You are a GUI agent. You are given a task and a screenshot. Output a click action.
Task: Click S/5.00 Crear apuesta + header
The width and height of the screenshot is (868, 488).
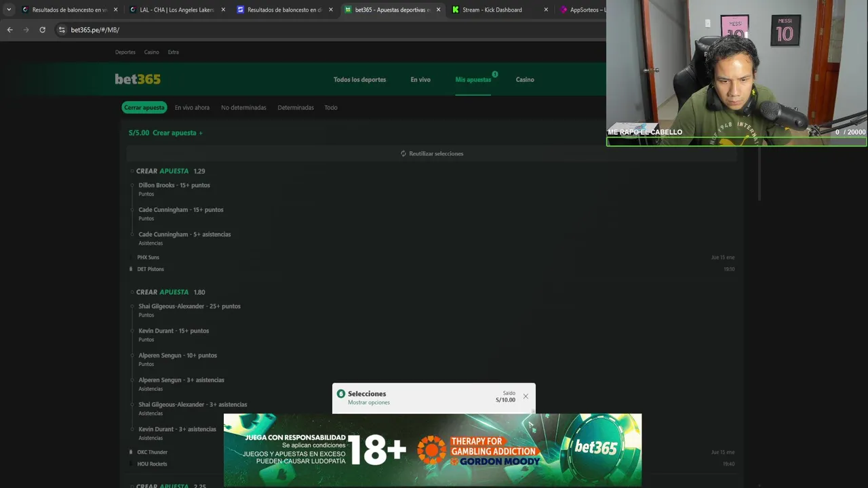point(165,133)
